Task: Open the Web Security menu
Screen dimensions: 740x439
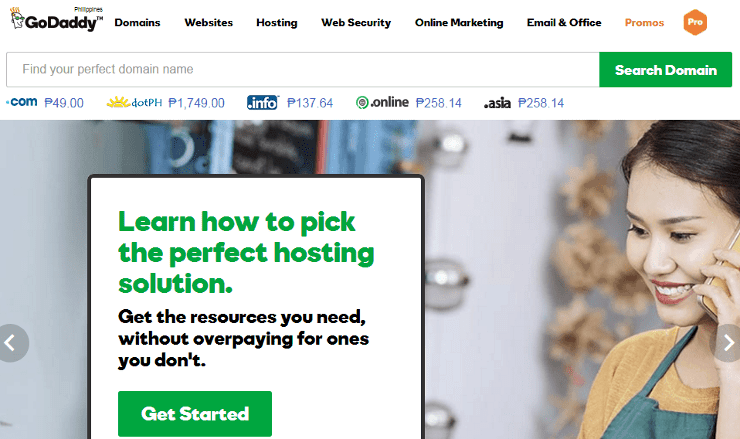Action: tap(356, 23)
